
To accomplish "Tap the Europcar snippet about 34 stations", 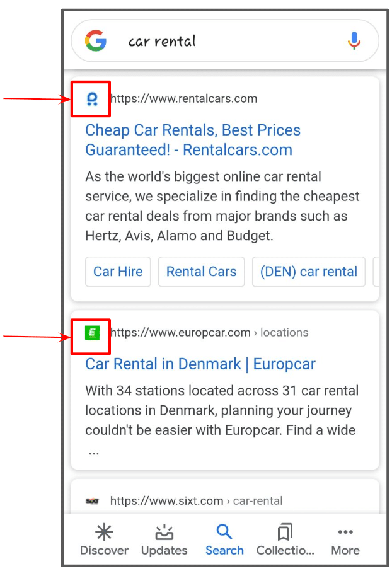I will click(222, 420).
